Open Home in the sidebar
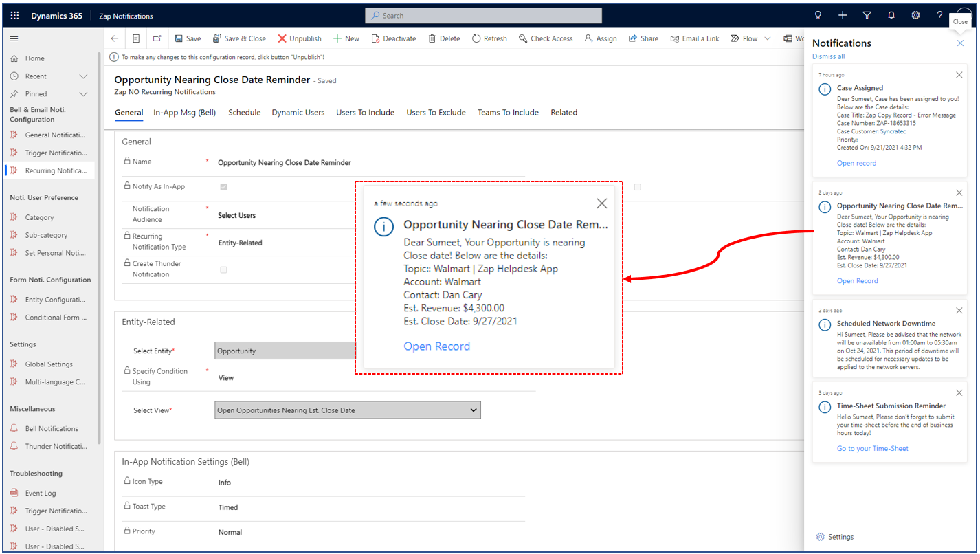The height and width of the screenshot is (554, 980). (x=34, y=58)
